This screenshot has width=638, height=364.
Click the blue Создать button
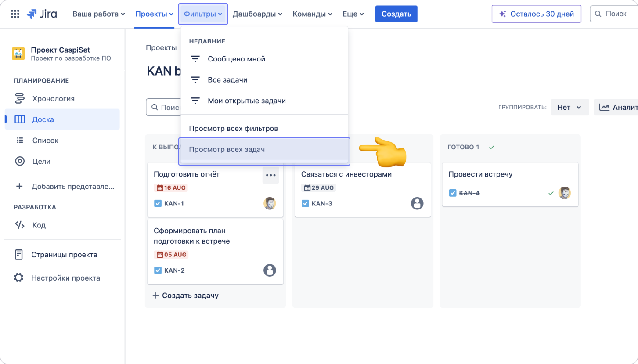[x=396, y=14]
